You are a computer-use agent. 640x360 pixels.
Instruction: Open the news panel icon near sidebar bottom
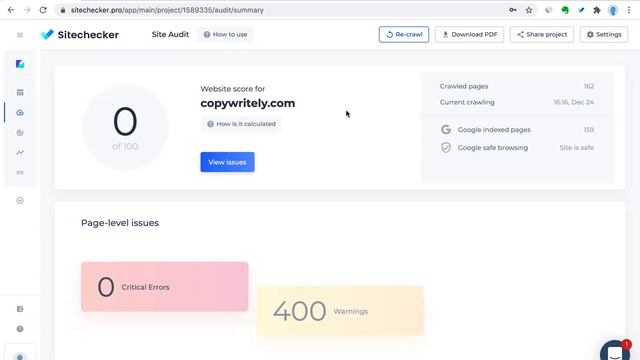[x=20, y=309]
